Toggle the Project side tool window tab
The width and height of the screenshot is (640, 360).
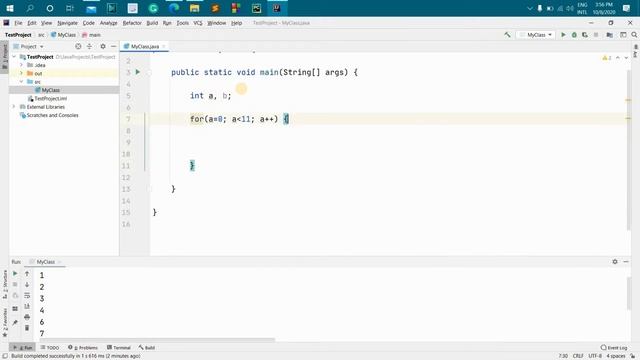click(x=4, y=58)
